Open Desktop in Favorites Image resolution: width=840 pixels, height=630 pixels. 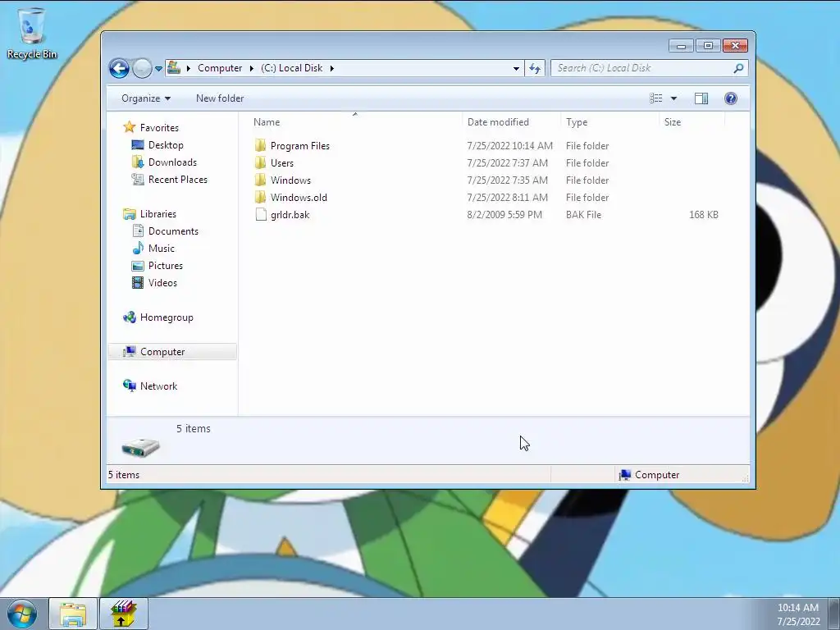(166, 144)
